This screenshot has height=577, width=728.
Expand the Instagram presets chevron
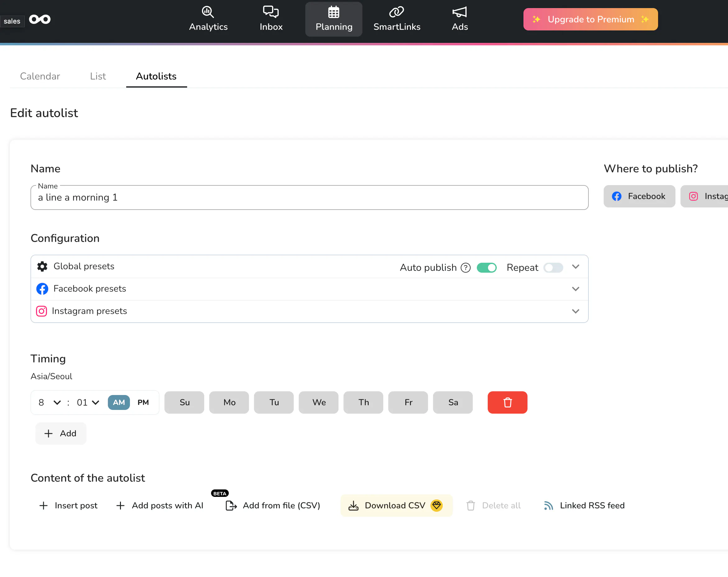(x=575, y=311)
